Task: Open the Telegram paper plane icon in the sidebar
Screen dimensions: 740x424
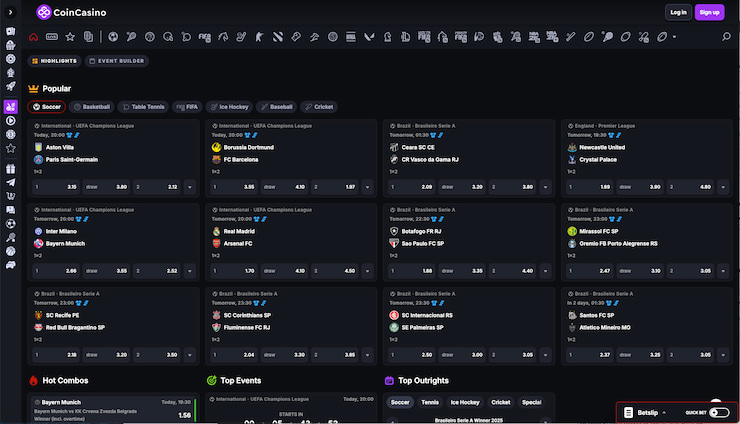Action: pos(10,182)
